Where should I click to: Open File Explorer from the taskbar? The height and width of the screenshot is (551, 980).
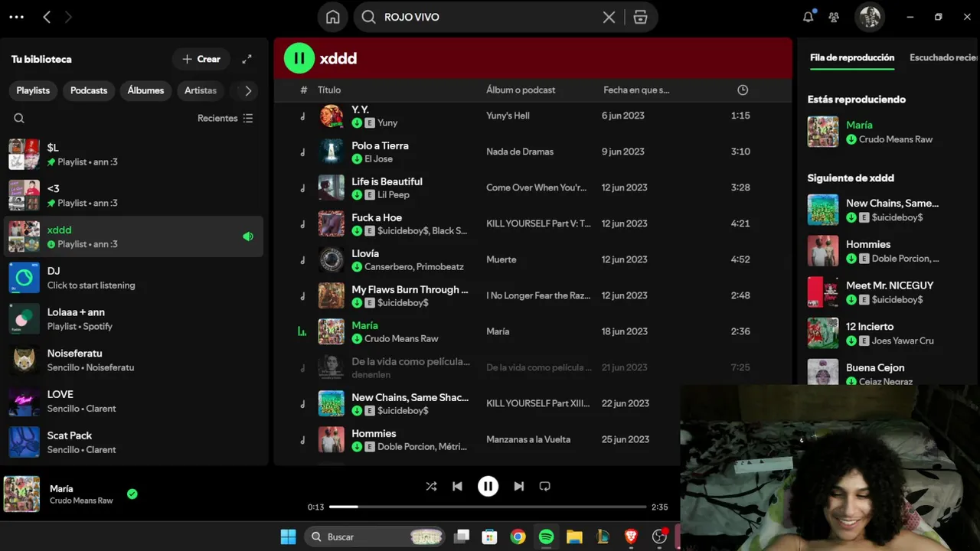574,537
